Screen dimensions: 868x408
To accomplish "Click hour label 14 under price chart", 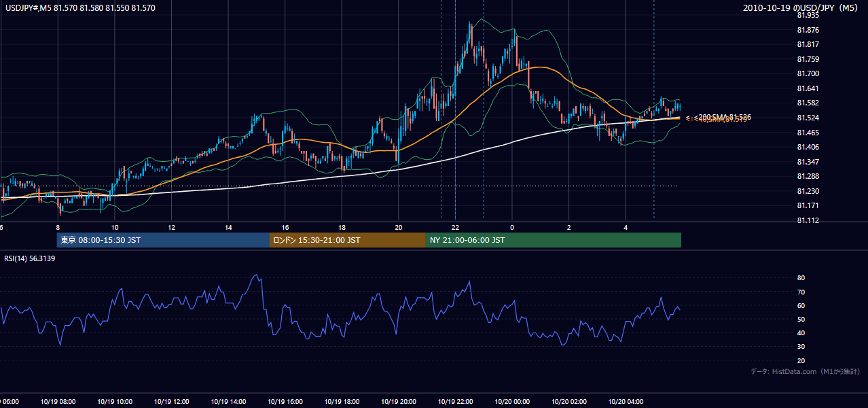I will click(228, 228).
